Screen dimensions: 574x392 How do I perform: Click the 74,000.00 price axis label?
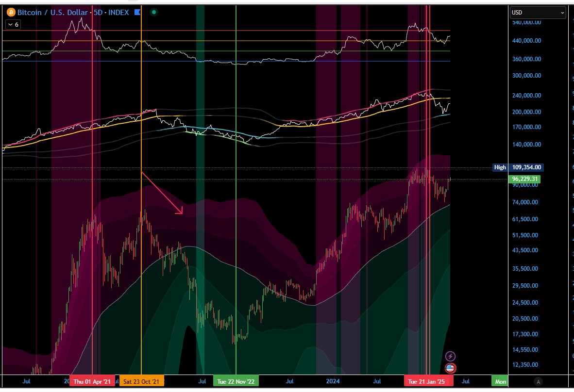pos(525,202)
